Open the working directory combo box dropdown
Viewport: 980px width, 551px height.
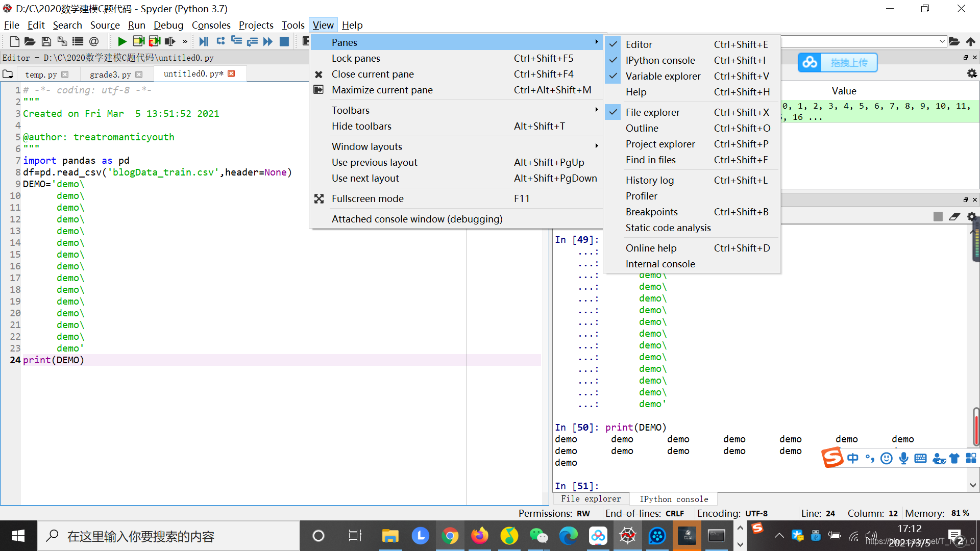click(942, 41)
